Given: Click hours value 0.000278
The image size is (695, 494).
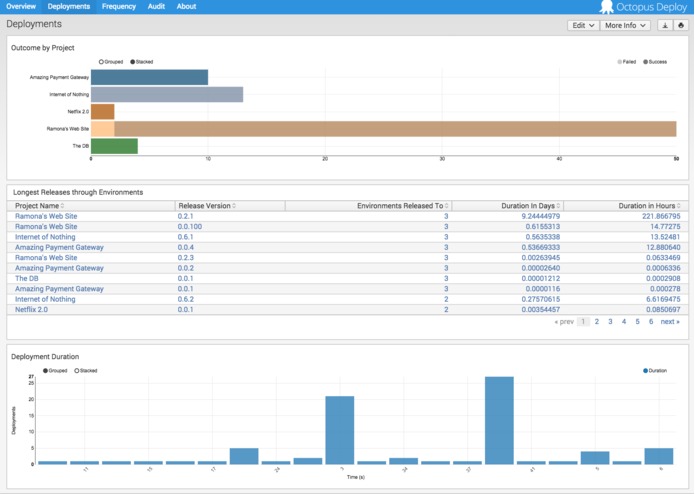Looking at the screenshot, I should (665, 288).
